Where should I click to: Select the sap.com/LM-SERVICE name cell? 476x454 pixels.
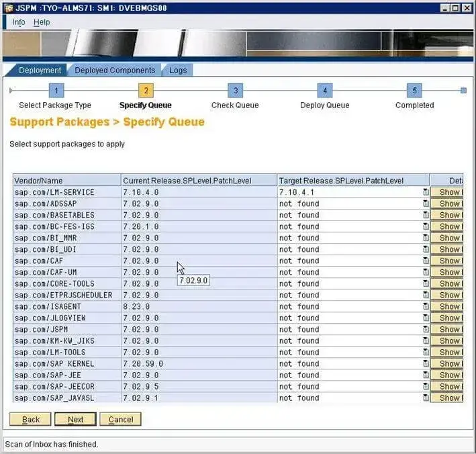(x=66, y=192)
